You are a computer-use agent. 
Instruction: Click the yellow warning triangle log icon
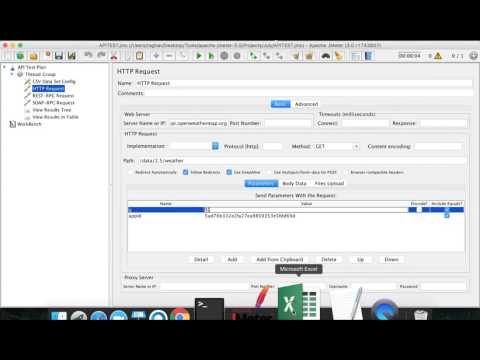click(438, 56)
